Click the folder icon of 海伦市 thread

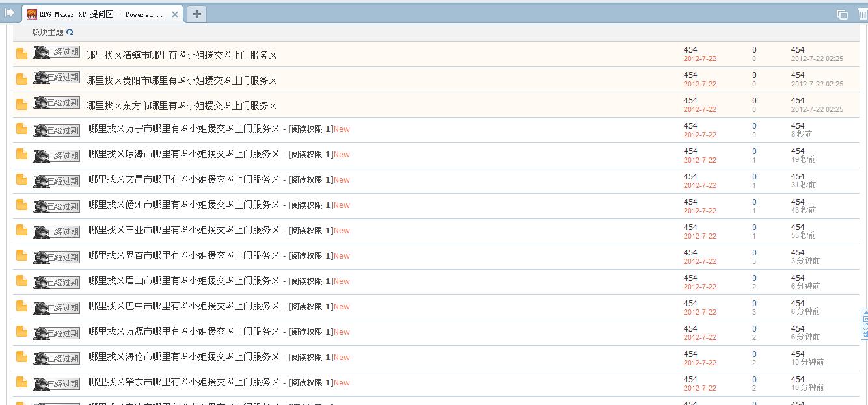21,357
